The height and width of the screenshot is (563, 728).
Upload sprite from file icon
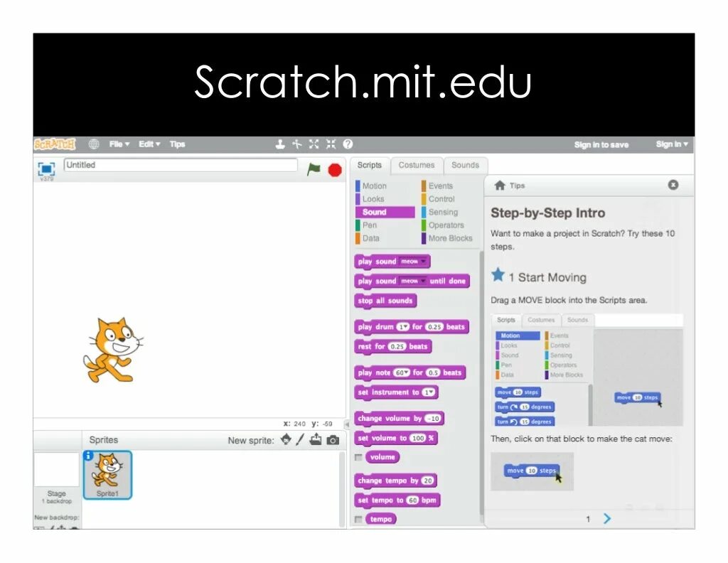pyautogui.click(x=316, y=439)
